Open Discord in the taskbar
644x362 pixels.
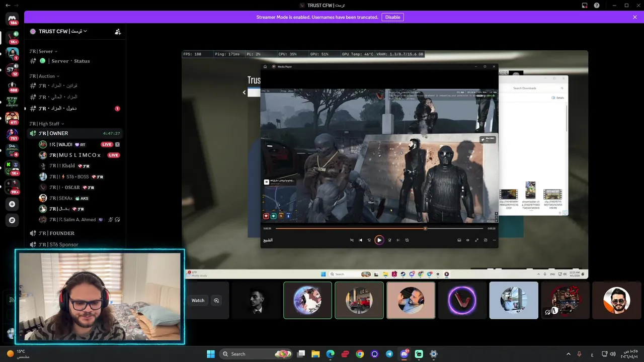pos(404,354)
